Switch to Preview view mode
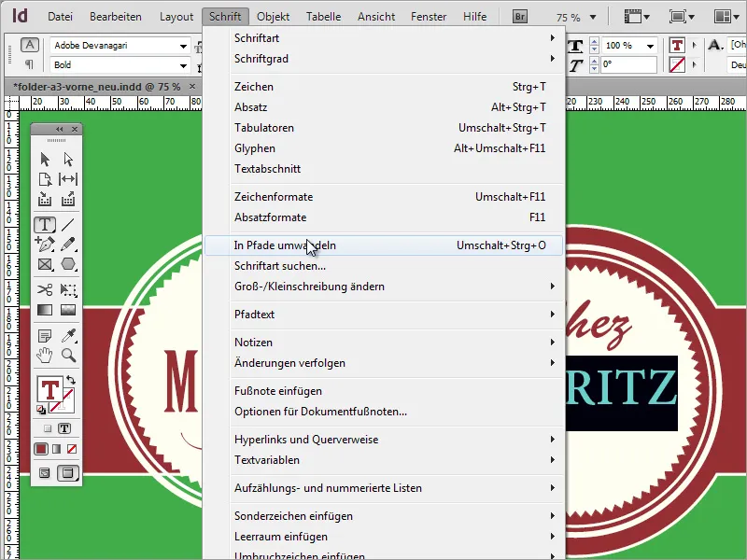Image resolution: width=747 pixels, height=560 pixels. pos(68,473)
